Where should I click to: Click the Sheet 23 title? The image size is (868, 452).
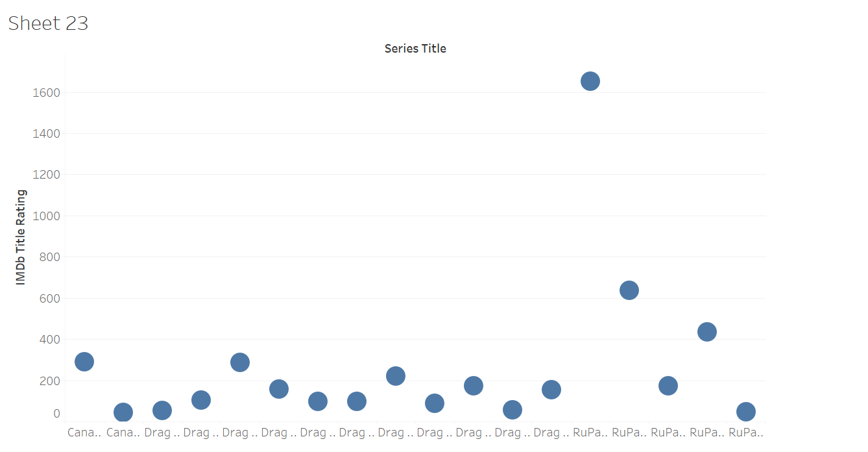48,24
